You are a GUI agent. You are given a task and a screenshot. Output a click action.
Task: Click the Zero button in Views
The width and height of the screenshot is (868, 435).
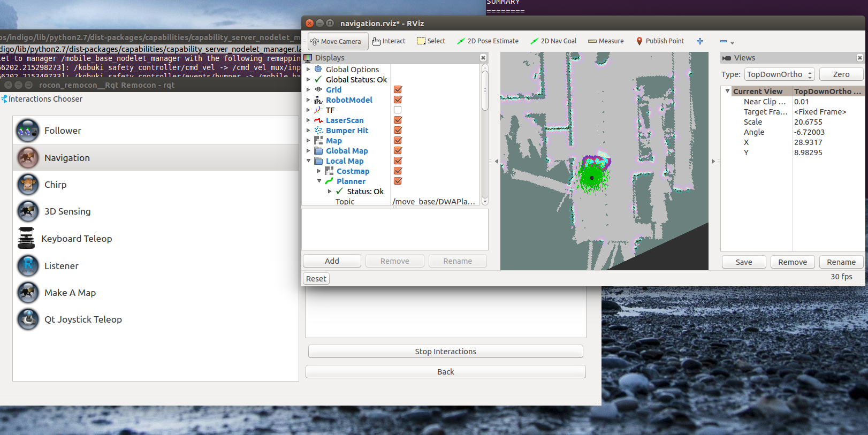tap(841, 74)
